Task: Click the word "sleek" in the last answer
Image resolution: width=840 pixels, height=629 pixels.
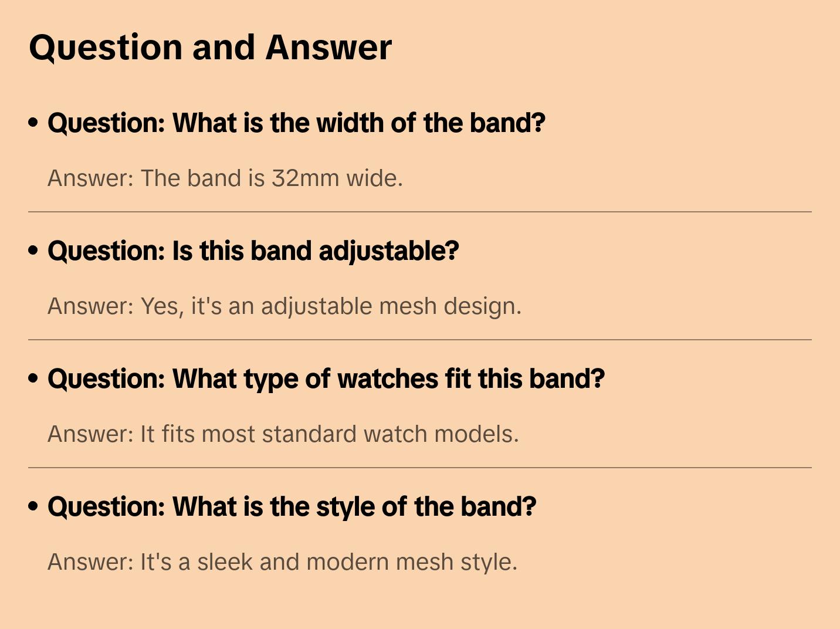Action: 225,562
